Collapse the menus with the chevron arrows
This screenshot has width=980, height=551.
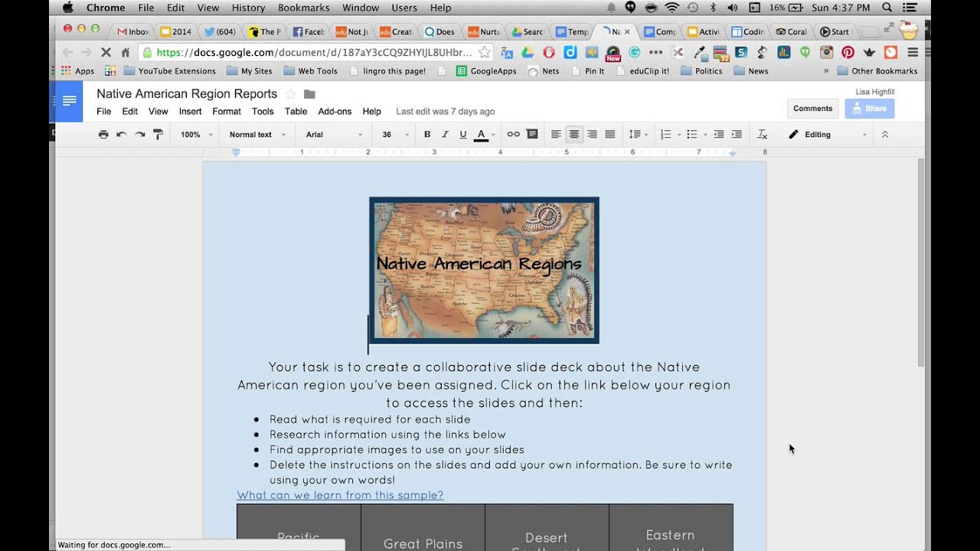[885, 134]
